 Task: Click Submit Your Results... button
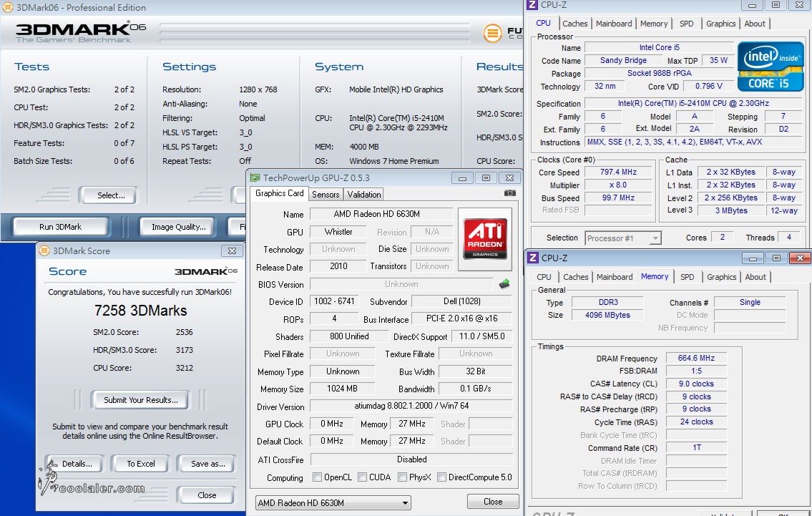(141, 399)
